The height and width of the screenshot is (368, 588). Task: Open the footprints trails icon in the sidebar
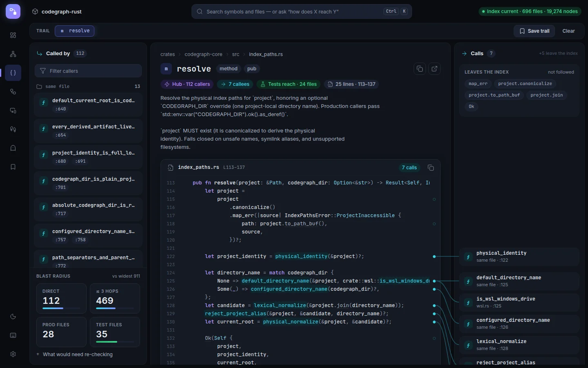13,129
